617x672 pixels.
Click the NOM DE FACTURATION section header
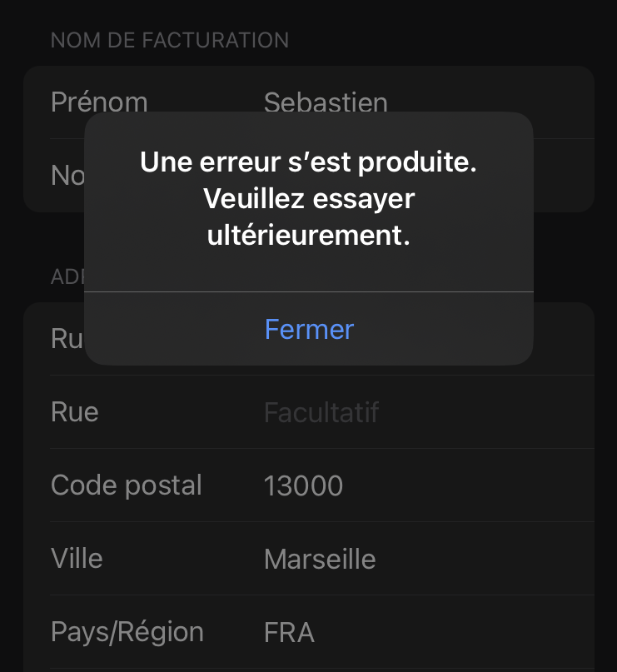170,40
